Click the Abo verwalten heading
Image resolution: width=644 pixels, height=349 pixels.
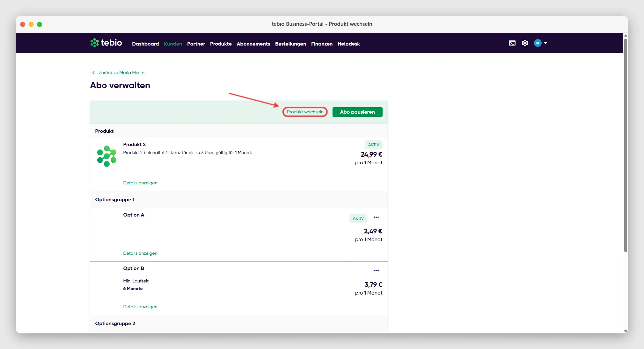pos(120,85)
